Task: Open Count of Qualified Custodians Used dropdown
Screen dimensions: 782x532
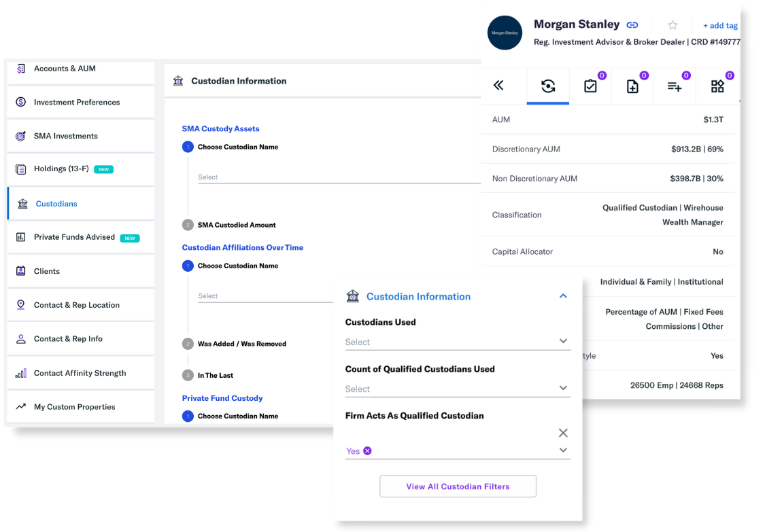Action: coord(458,389)
